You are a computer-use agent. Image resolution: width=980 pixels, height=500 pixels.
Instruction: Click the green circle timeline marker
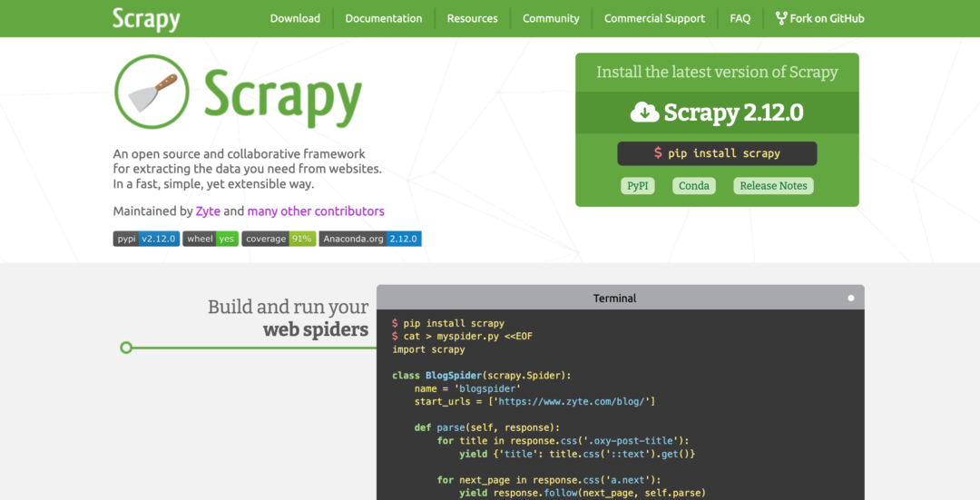(127, 348)
